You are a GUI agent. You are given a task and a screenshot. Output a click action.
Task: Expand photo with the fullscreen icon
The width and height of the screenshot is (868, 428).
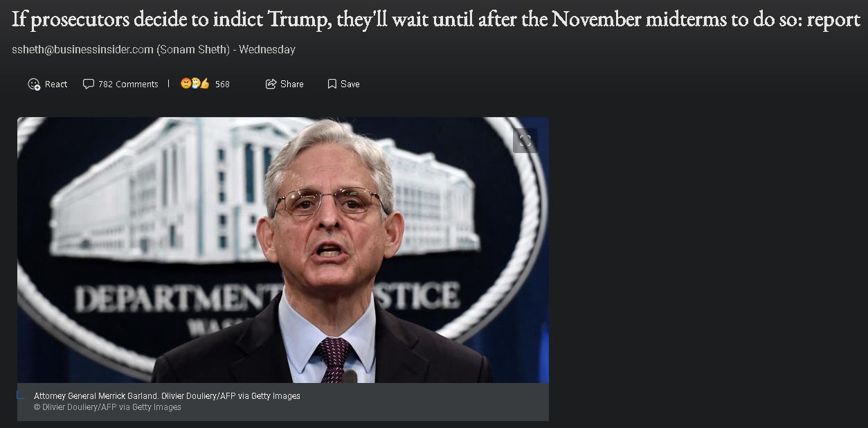525,141
